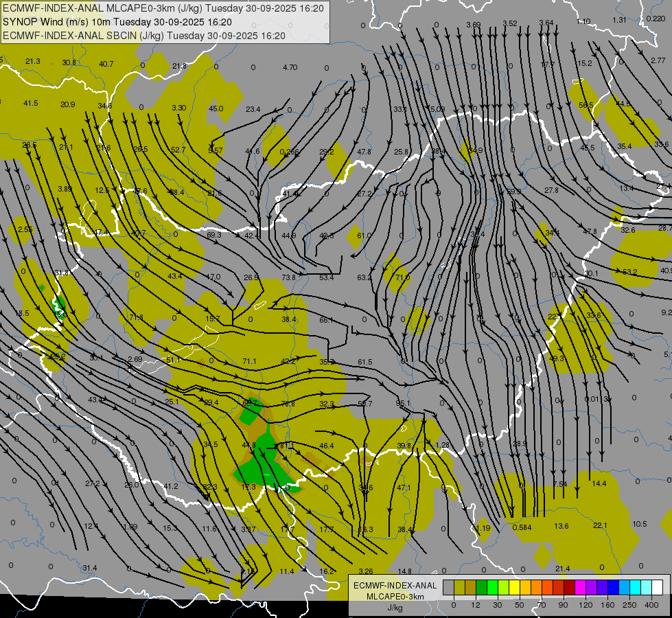
Task: Click the map value 27.2
Action: tap(92, 484)
